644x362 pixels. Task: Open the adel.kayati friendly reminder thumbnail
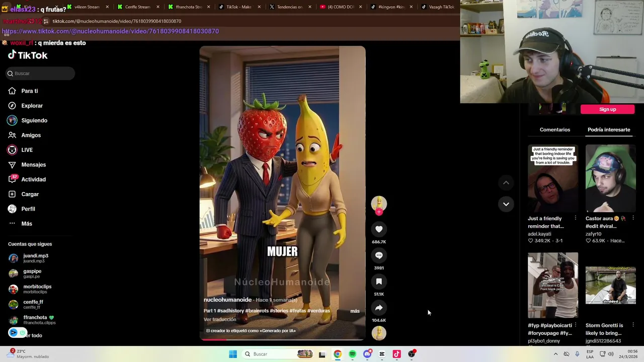coord(553,178)
